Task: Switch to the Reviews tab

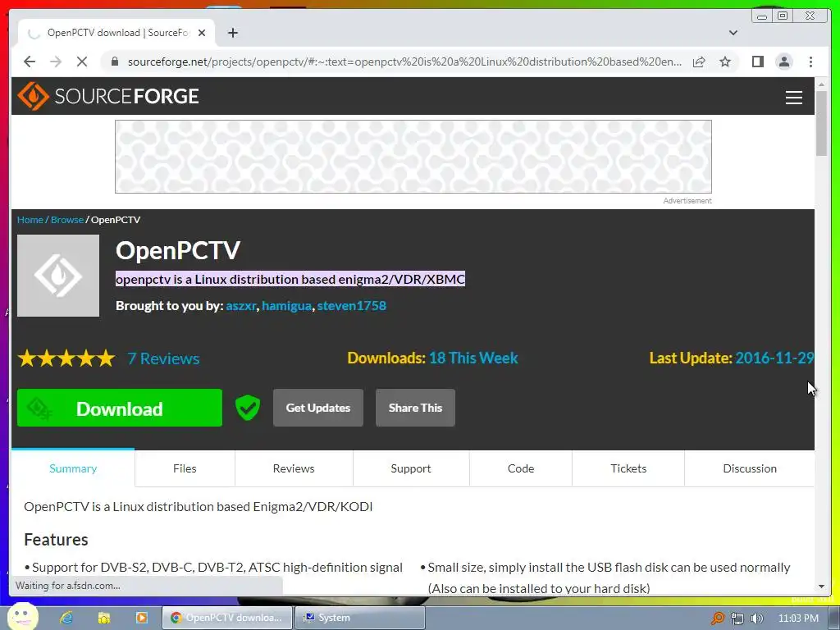Action: [294, 468]
